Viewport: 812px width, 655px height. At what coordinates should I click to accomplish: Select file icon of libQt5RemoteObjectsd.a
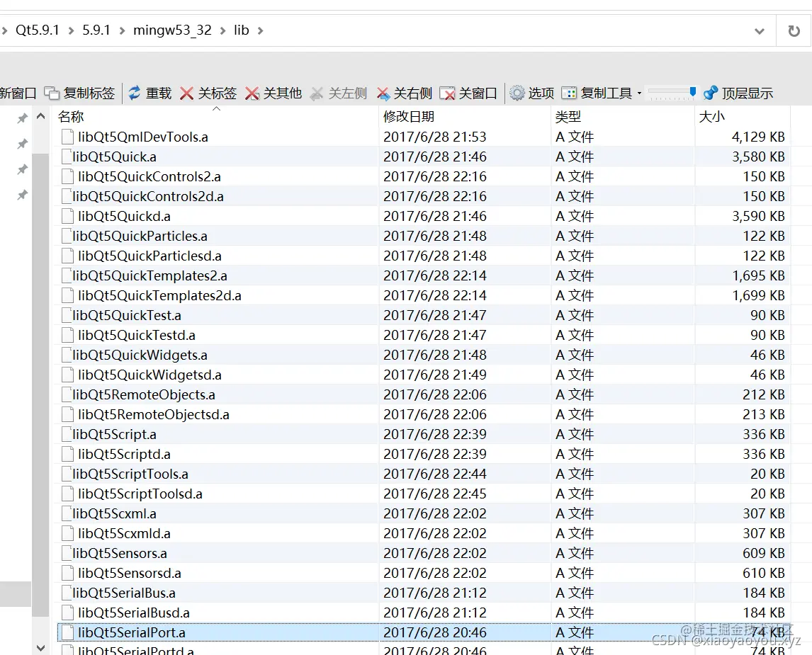[67, 414]
